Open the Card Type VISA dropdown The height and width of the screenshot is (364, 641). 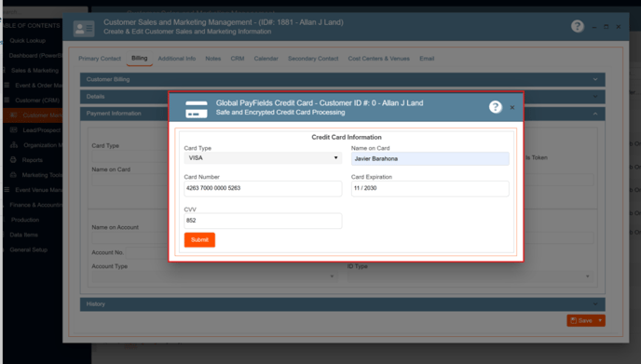click(263, 158)
